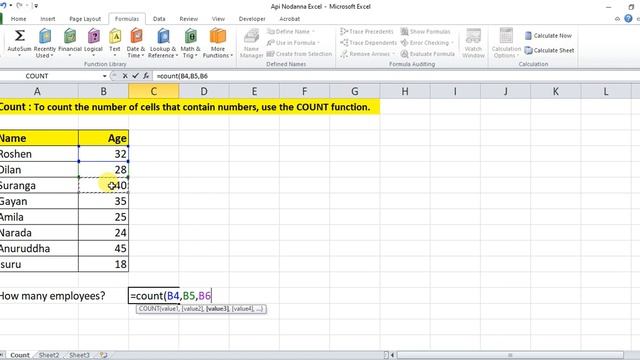Image resolution: width=640 pixels, height=360 pixels.
Task: Open the Name Box dropdown arrow
Action: point(104,76)
